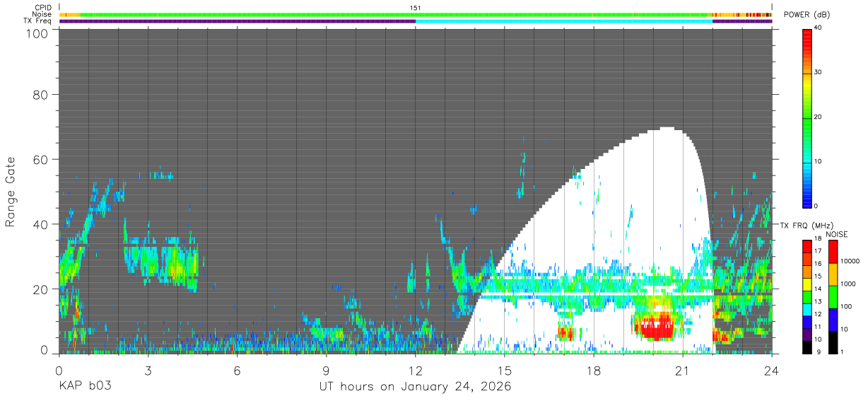This screenshot has width=868, height=401.
Task: Click the UT hour '3' x-axis tick label
Action: pyautogui.click(x=148, y=370)
